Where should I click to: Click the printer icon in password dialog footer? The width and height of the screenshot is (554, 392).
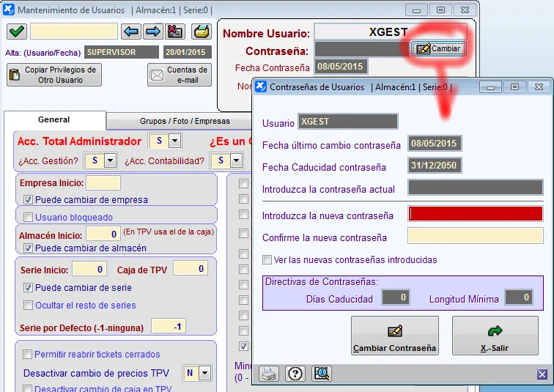(270, 374)
